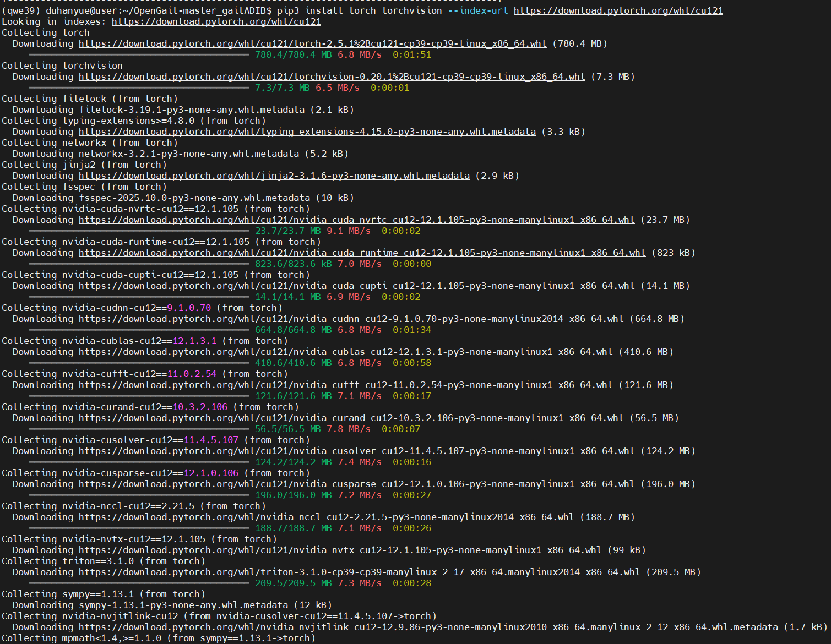Click 'Collecting mpmath<1.4,>=1.1.0' line

coord(158,638)
